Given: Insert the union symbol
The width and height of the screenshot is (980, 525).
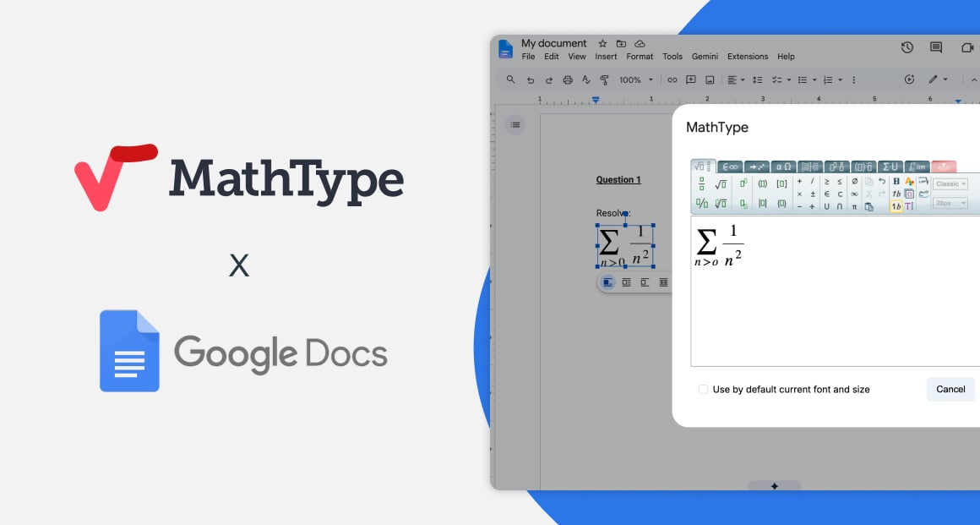Looking at the screenshot, I should point(826,206).
